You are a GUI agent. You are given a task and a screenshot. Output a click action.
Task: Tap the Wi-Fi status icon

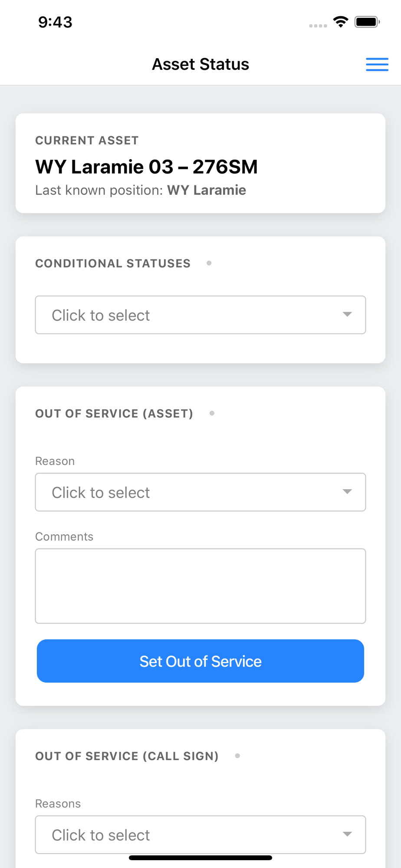click(341, 22)
